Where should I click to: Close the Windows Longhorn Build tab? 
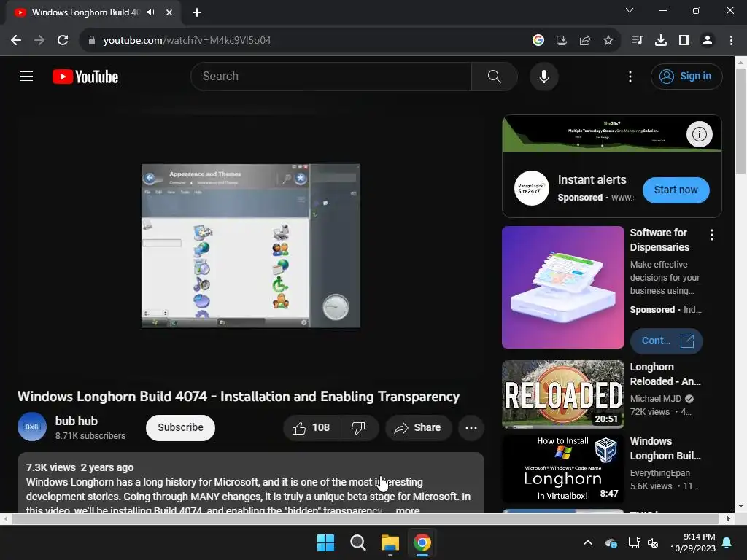169,12
